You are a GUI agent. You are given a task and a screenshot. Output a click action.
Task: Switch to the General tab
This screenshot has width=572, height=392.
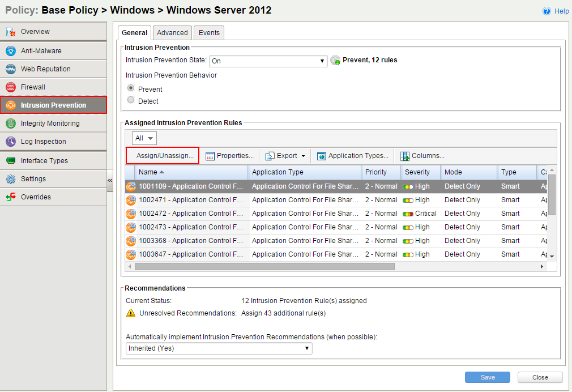click(134, 33)
